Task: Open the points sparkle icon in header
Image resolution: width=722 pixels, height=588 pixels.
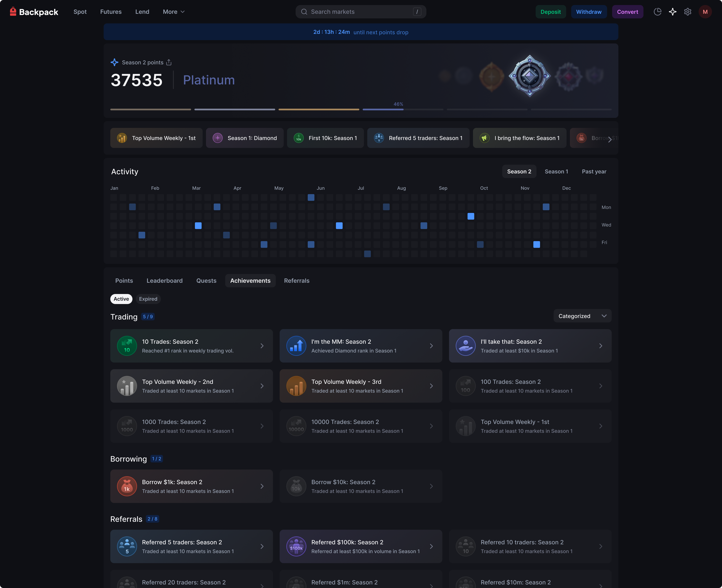Action: (672, 12)
